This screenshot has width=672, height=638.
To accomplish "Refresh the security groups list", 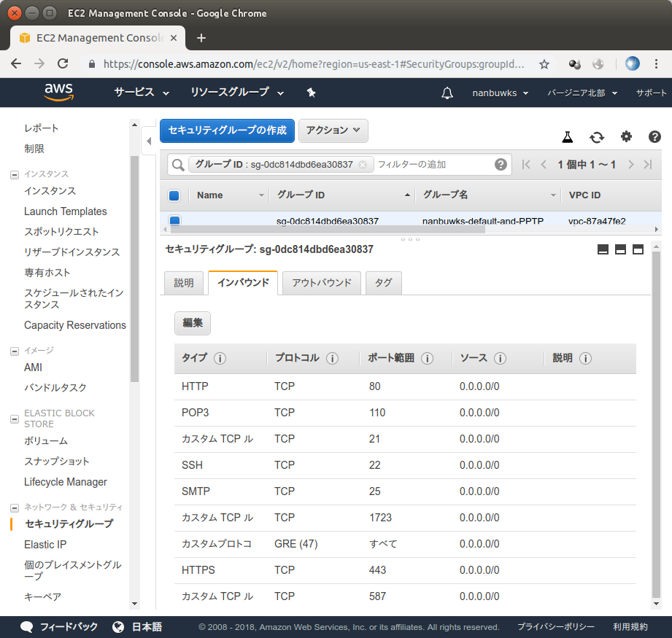I will 597,137.
